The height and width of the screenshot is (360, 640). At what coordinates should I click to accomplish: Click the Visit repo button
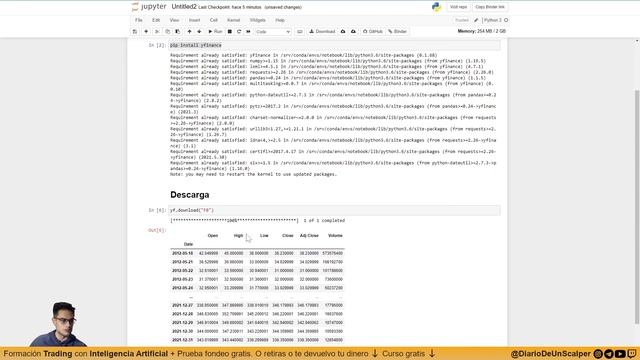click(x=458, y=7)
